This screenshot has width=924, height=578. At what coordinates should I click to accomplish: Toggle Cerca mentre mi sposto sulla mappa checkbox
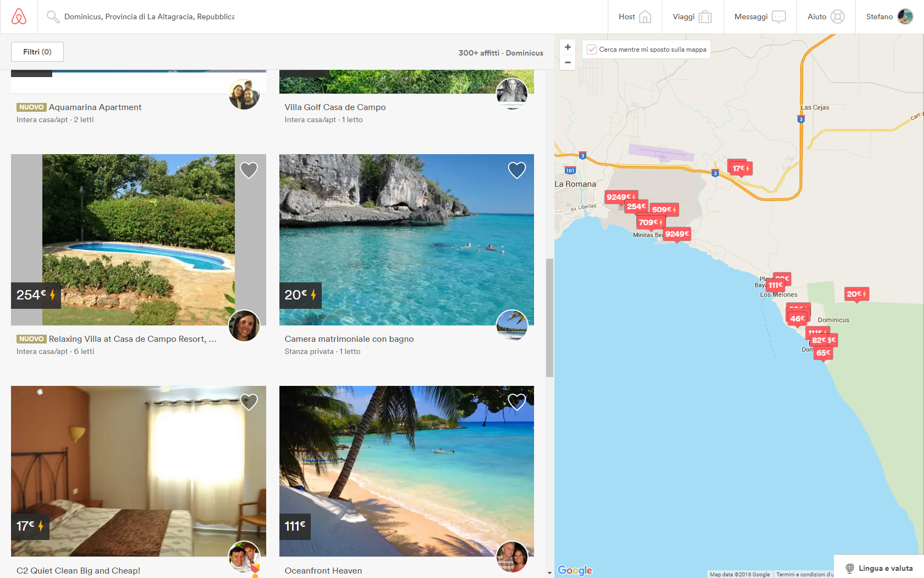tap(592, 50)
